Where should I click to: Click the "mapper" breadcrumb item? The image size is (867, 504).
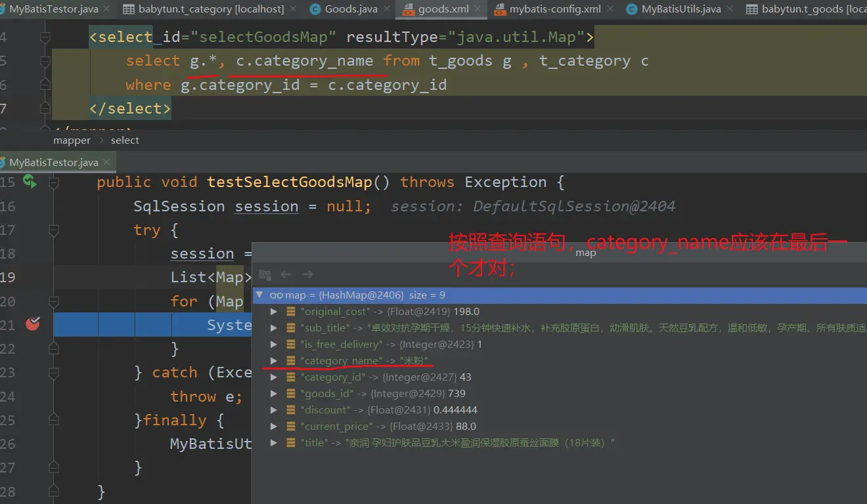tap(72, 140)
